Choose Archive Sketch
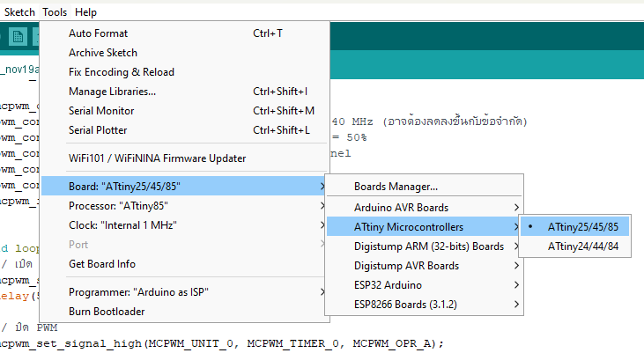The image size is (644, 353). point(185,53)
